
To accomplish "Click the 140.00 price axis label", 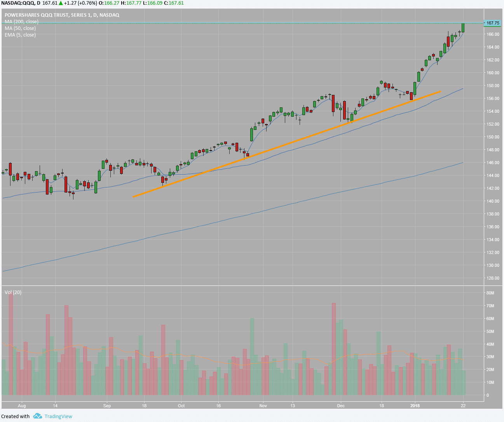I will tap(493, 201).
